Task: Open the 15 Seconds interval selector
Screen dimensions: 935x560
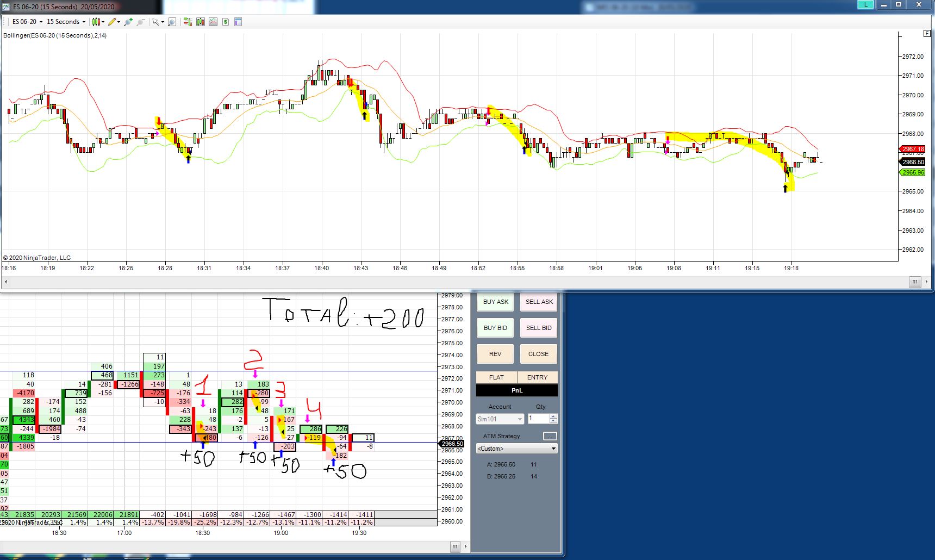Action: pyautogui.click(x=66, y=22)
